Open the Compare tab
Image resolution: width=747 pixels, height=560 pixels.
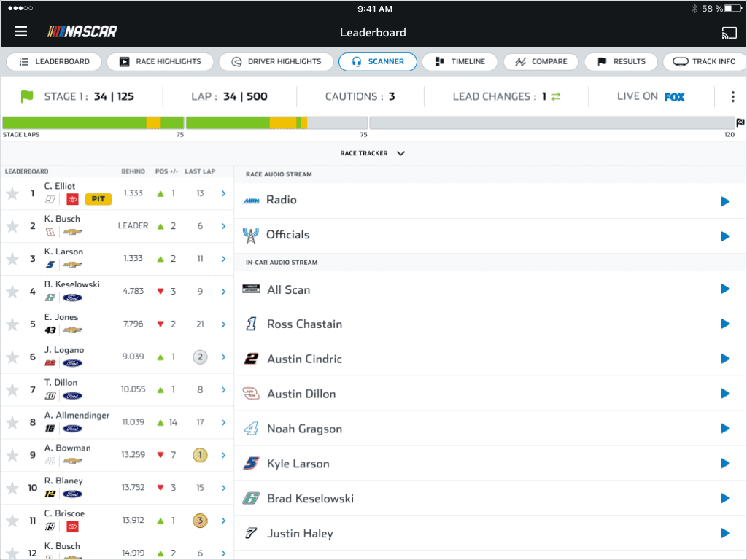point(541,62)
